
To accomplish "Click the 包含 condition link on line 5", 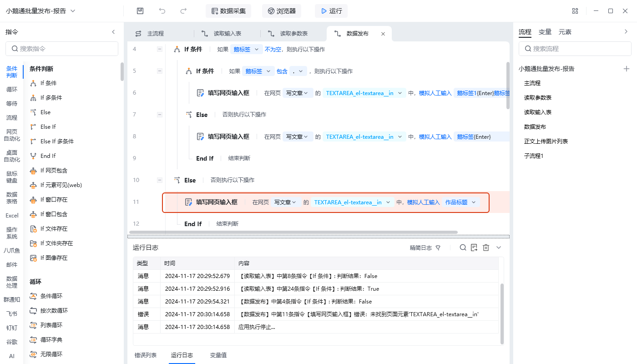I will [282, 71].
